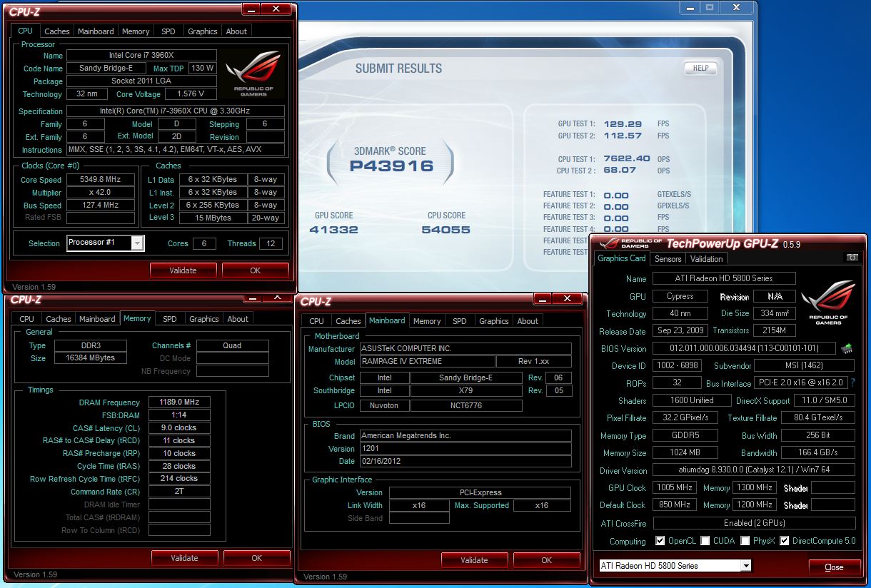Maximize the 3DMark window
Viewport: 871px width, 588px height.
tap(710, 6)
